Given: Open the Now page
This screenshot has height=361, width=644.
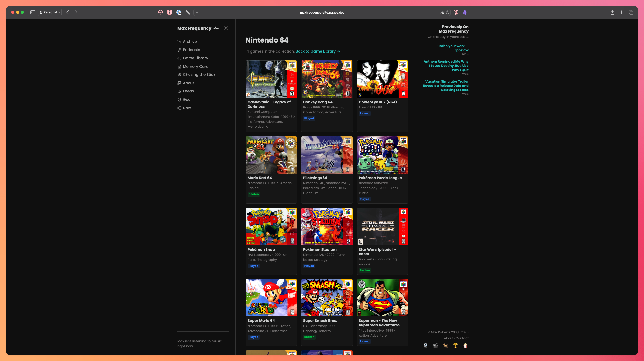Looking at the screenshot, I should click(x=187, y=108).
